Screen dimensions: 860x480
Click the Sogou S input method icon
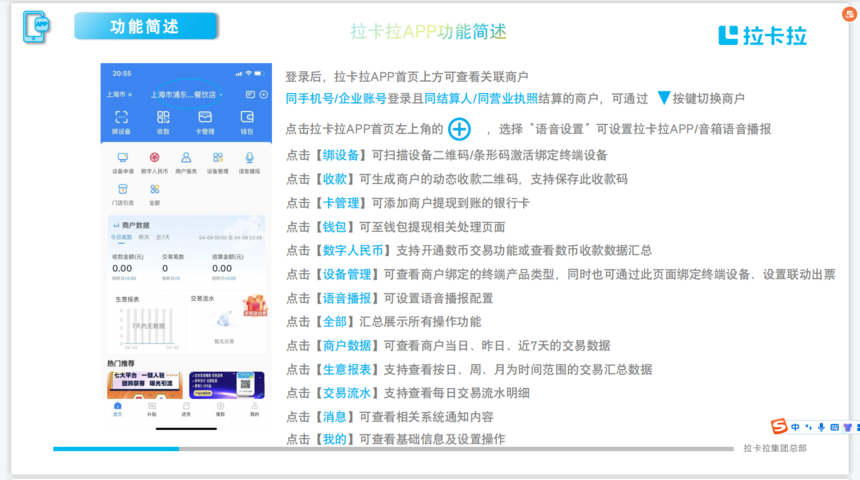click(x=779, y=426)
